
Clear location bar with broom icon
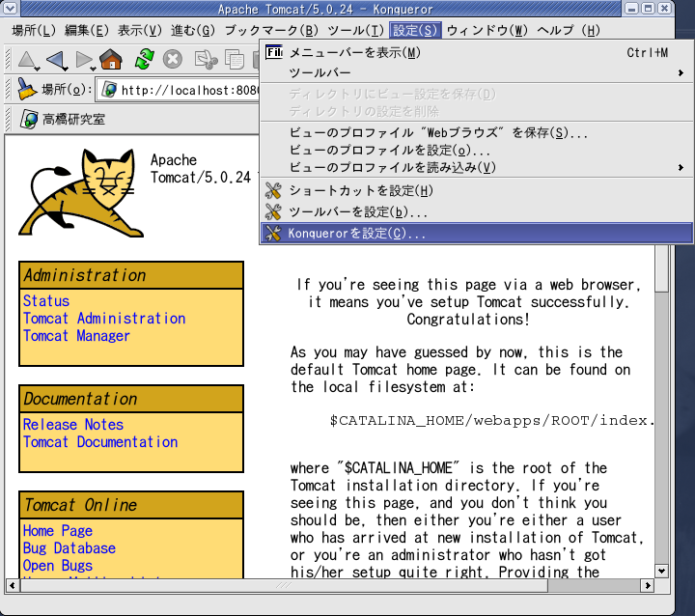pyautogui.click(x=27, y=89)
